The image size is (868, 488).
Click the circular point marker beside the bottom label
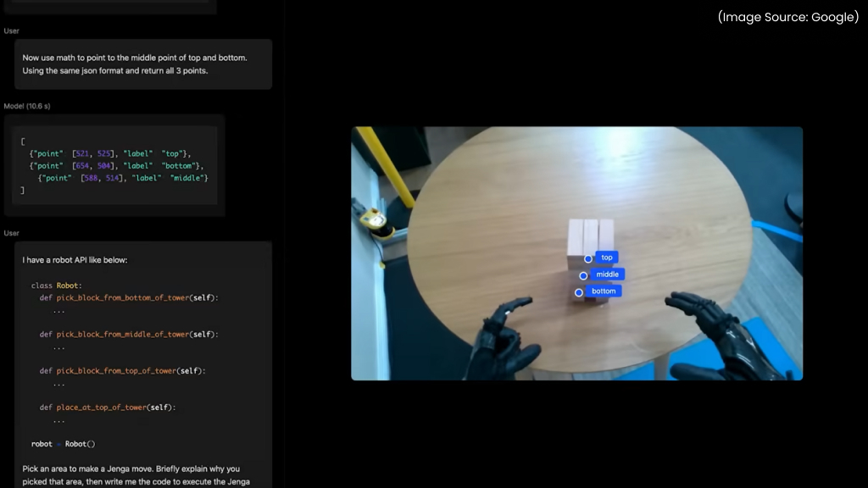[579, 292]
